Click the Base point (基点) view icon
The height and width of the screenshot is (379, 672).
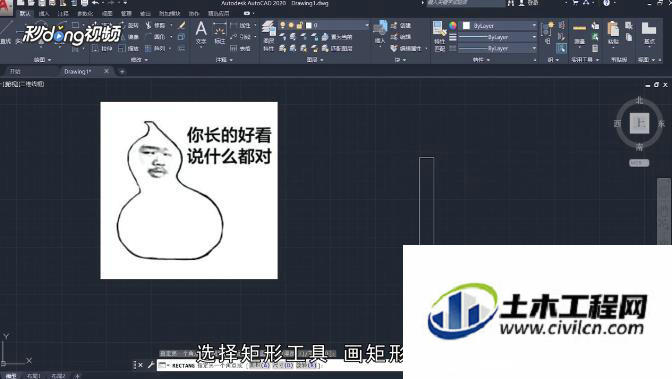coord(649,33)
